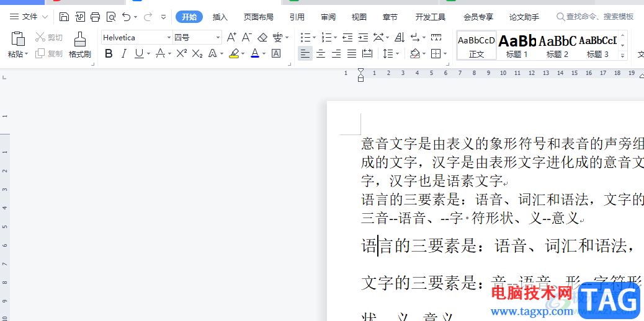Click the search commands and templates field
The width and height of the screenshot is (644, 321).
596,17
